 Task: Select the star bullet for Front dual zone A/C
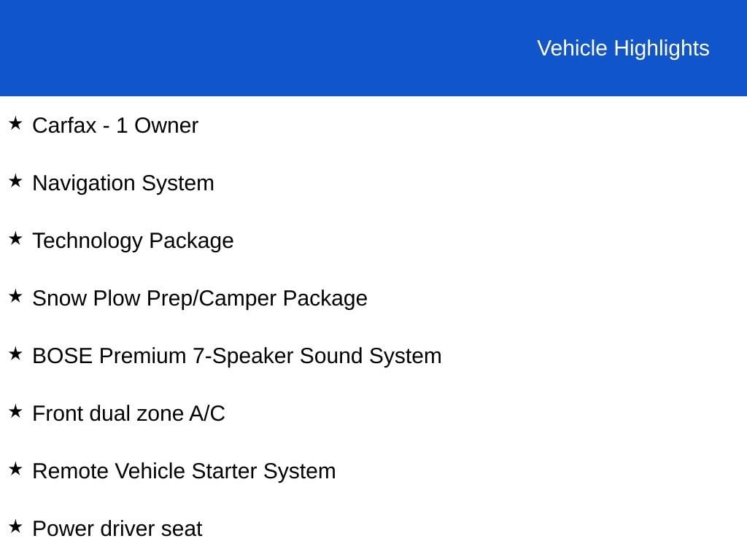(15, 411)
